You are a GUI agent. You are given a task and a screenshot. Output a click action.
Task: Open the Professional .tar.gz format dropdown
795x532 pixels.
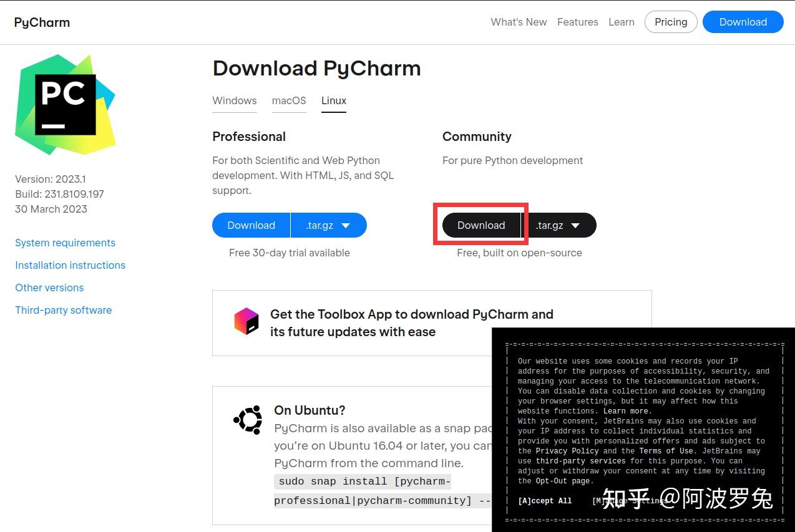click(328, 225)
